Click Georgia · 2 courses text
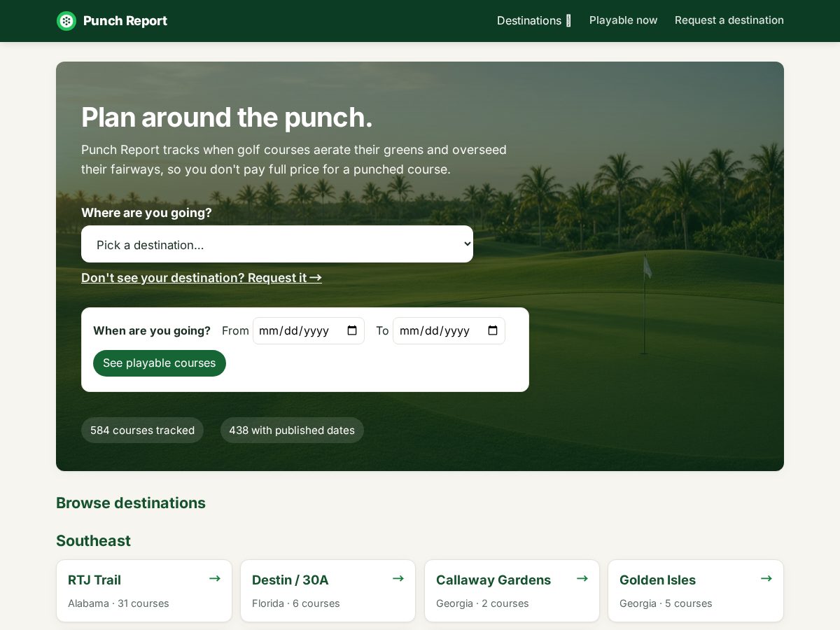This screenshot has width=840, height=630. point(482,603)
